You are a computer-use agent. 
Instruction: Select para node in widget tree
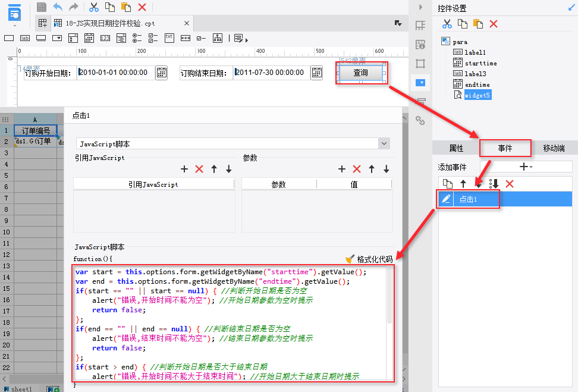pos(460,42)
